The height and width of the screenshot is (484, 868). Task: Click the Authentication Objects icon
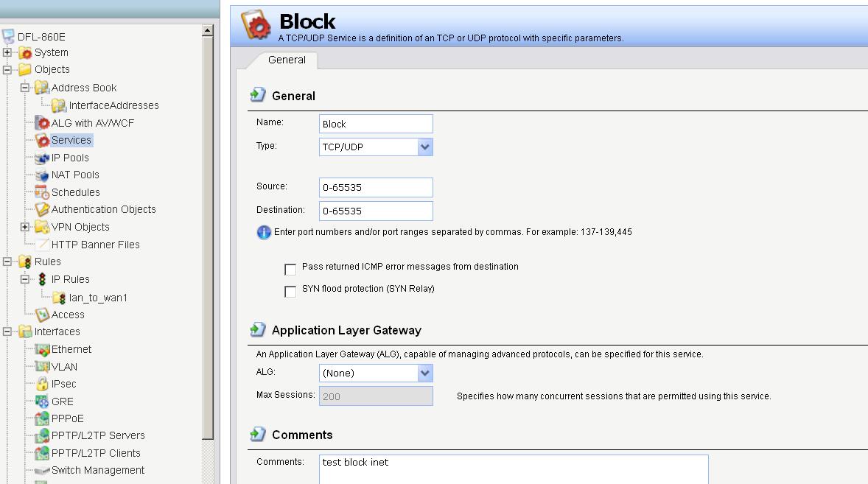point(42,209)
